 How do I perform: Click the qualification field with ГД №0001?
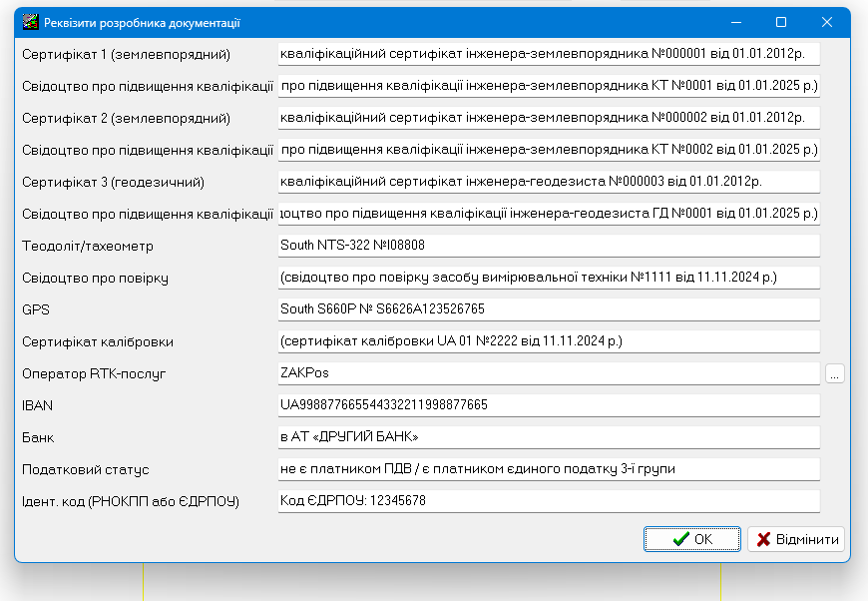[x=548, y=214]
